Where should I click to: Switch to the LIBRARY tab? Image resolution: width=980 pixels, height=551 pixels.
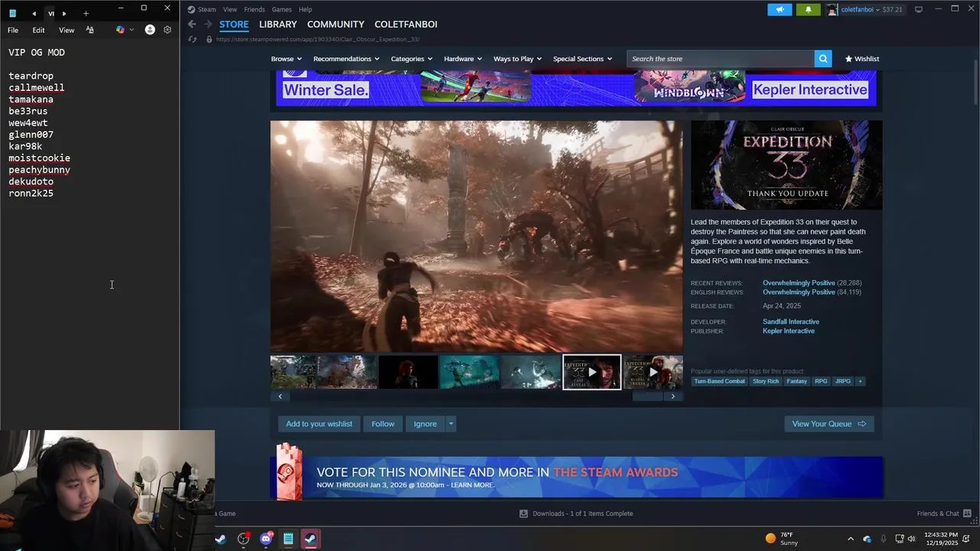278,24
